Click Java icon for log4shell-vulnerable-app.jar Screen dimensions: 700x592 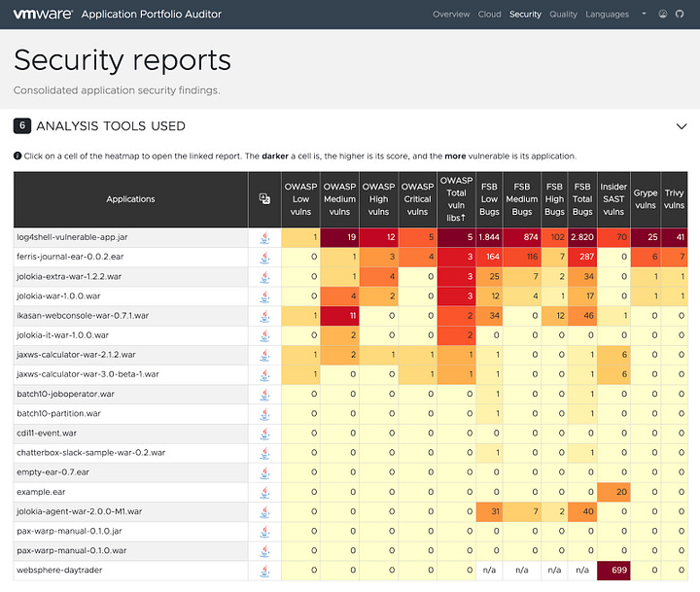click(x=264, y=237)
